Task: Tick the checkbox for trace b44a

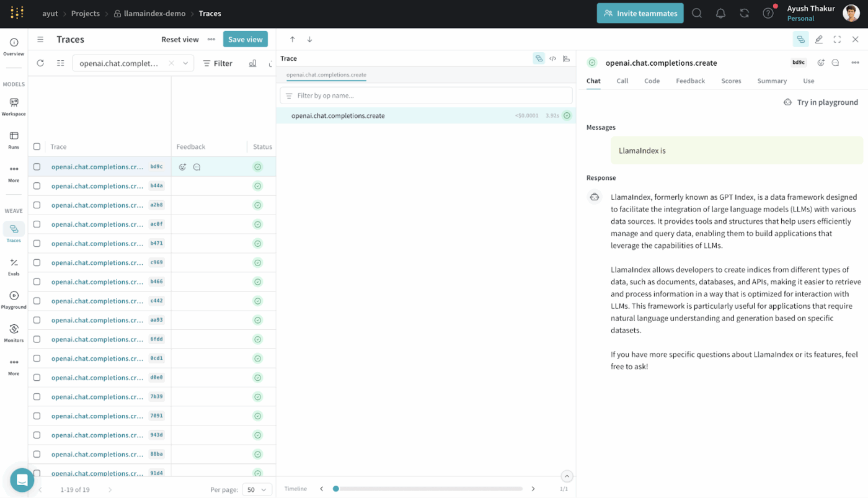Action: coord(37,185)
